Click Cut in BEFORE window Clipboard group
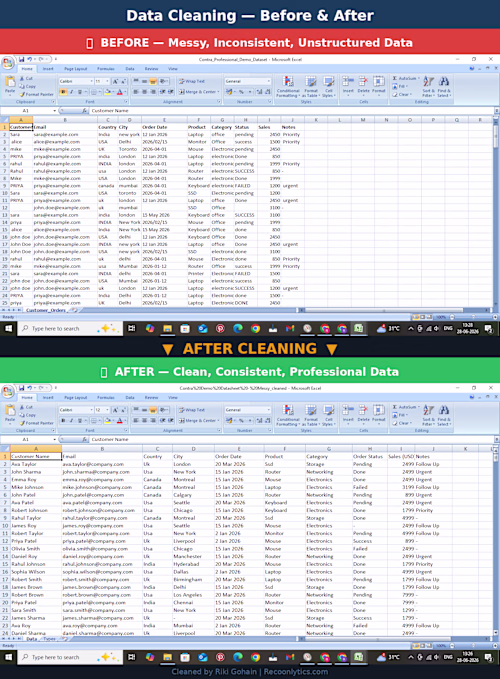The height and width of the screenshot is (679, 500). 26,78
